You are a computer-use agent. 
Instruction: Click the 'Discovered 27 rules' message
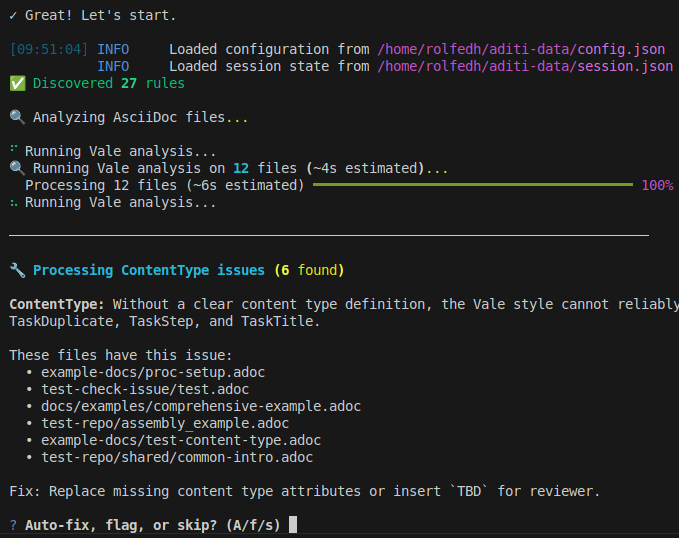(x=109, y=83)
